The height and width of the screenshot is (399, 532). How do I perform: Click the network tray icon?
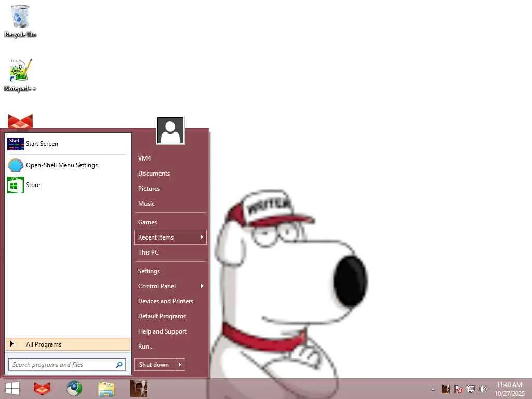[471, 389]
